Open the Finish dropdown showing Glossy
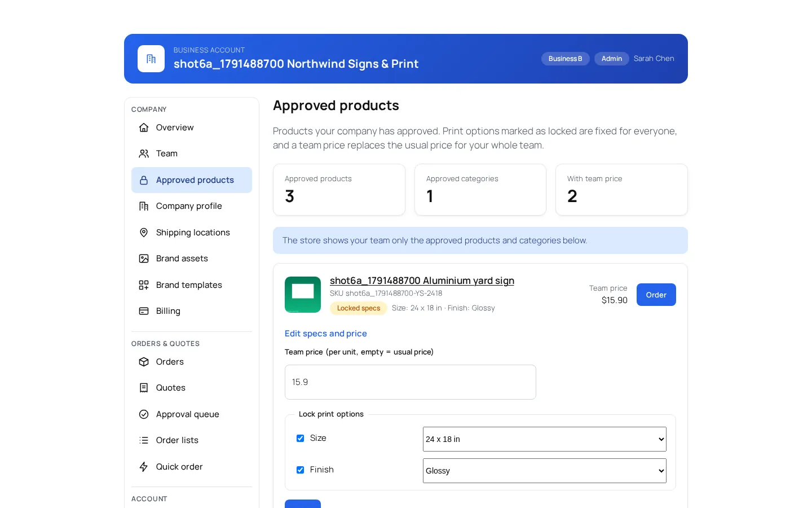This screenshot has width=812, height=508. click(545, 471)
